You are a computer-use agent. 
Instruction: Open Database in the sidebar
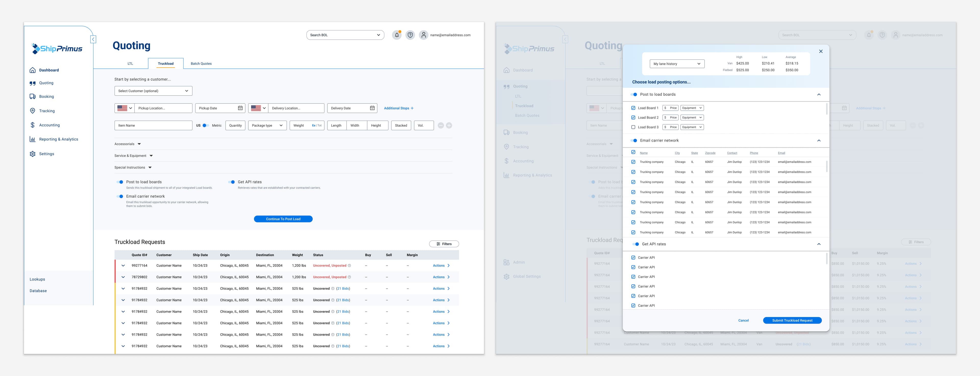38,291
